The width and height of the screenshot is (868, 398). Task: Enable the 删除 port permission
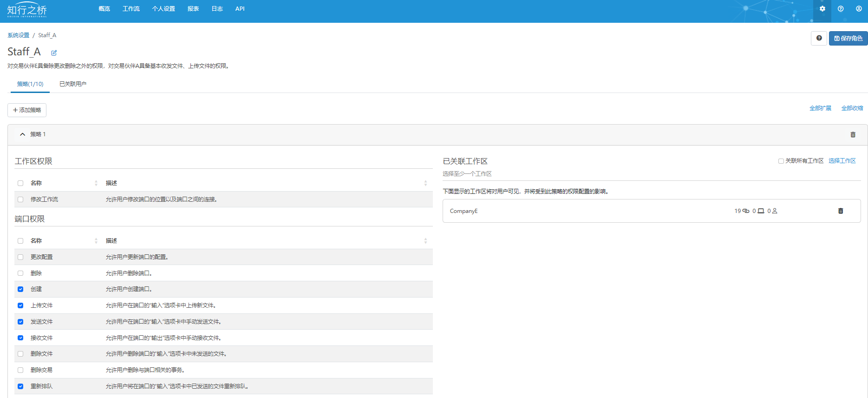point(20,273)
